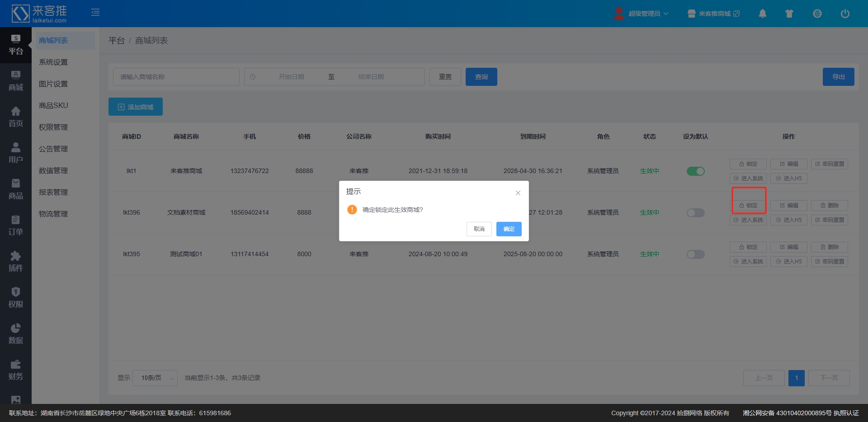
Task: Click the shirt theme icon in header
Action: pyautogui.click(x=789, y=14)
